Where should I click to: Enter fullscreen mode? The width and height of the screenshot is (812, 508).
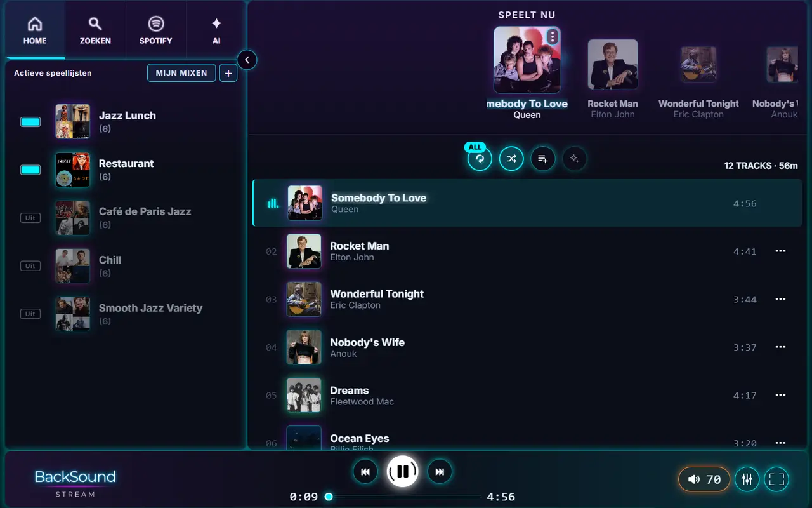coord(777,479)
